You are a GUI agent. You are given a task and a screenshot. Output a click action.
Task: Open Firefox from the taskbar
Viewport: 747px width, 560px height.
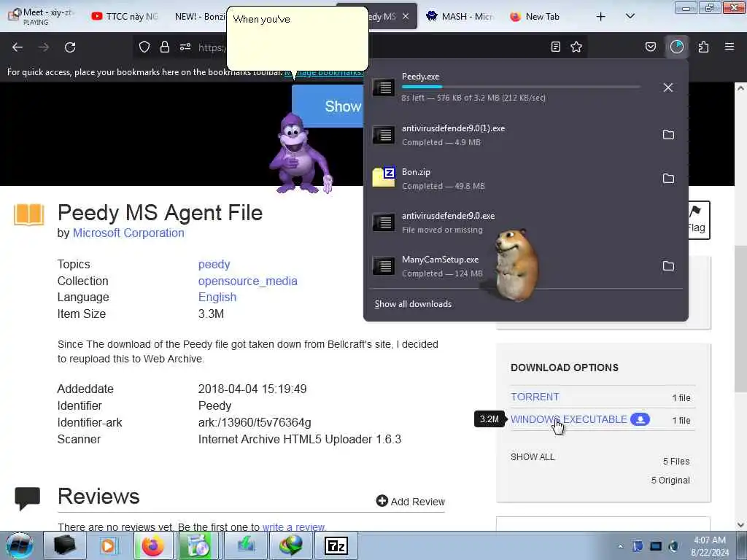(152, 545)
